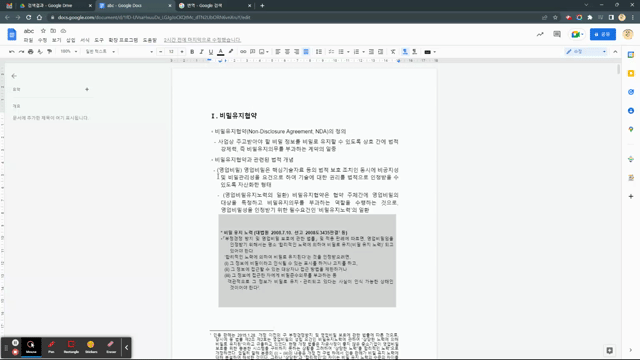Screen dimensions: 640x360
Task: Decrease the font size with minus
Action: [x=161, y=52]
